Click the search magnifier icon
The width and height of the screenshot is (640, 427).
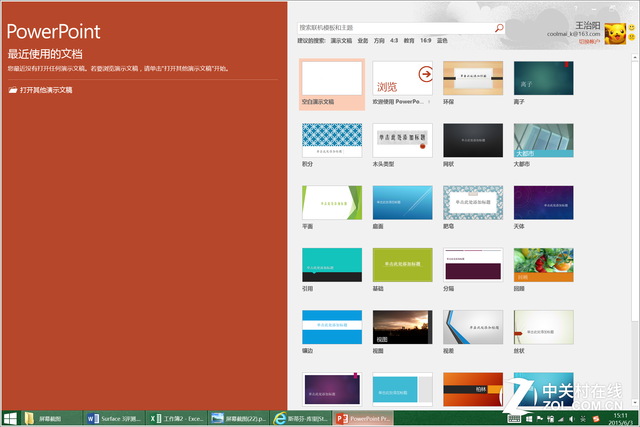[x=499, y=28]
